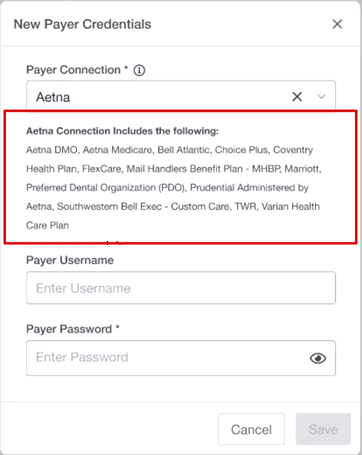
Task: Focus the Enter Username field
Action: click(x=181, y=288)
